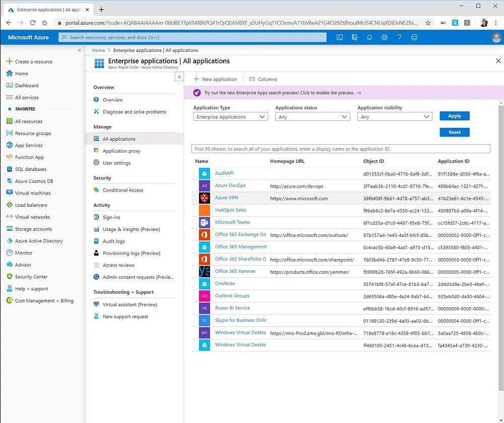The height and width of the screenshot is (423, 504).
Task: Collapse the Azure left navigation sidebar
Action: (x=80, y=50)
